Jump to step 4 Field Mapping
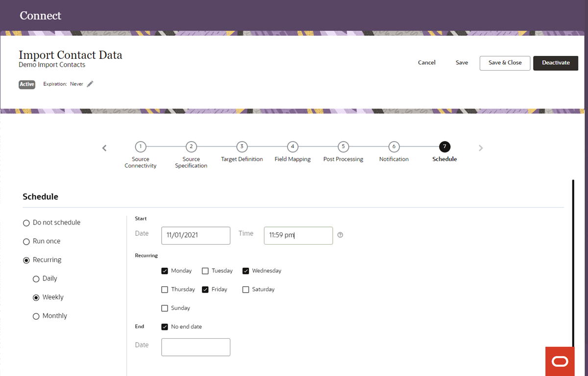Viewport: 588px width, 376px height. click(x=293, y=147)
